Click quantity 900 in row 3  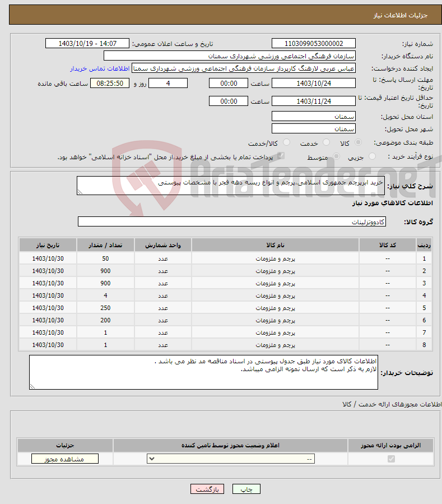pos(105,283)
